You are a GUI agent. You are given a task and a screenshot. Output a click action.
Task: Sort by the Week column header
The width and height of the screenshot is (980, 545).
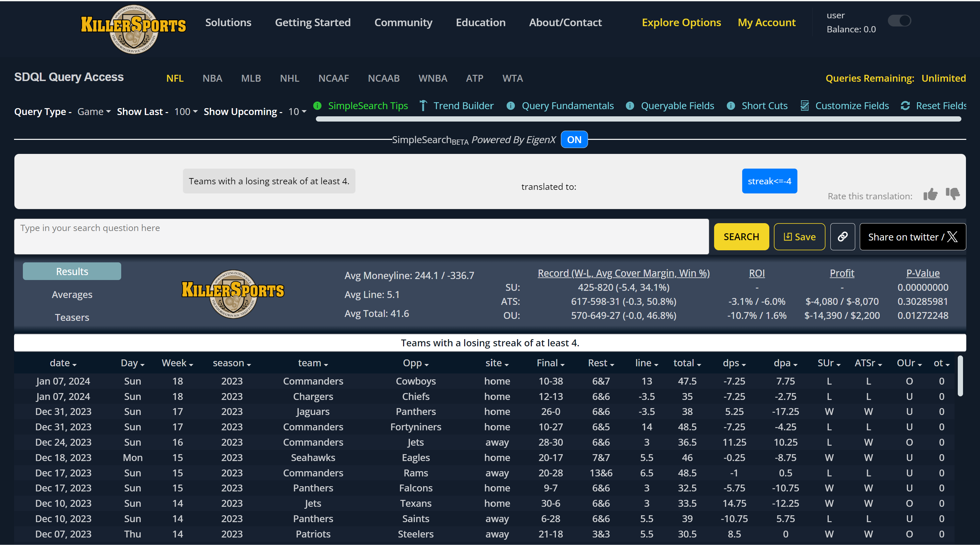point(177,363)
